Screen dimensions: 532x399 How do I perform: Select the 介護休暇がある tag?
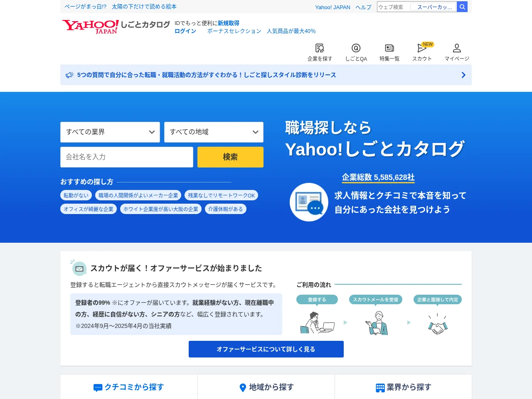point(226,209)
